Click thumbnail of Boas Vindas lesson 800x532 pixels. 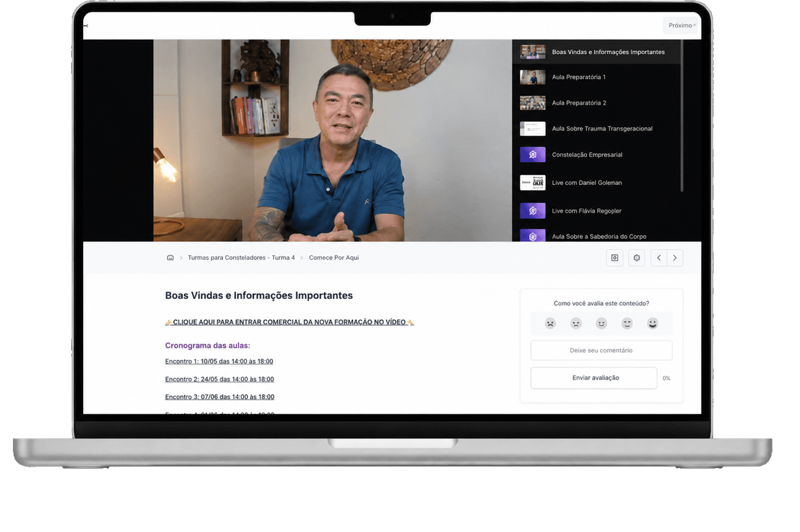click(532, 52)
